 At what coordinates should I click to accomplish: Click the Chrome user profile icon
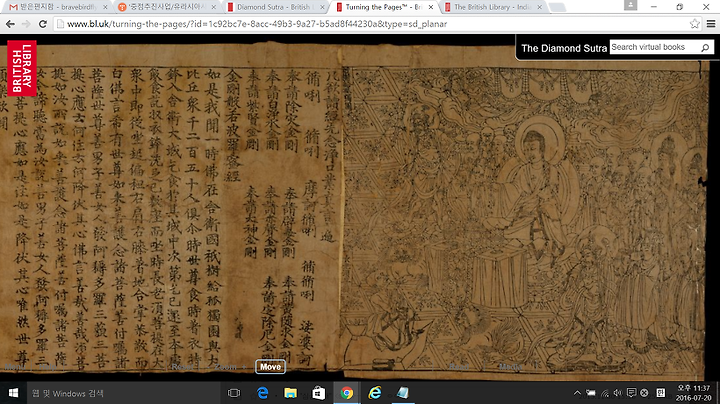tap(630, 5)
